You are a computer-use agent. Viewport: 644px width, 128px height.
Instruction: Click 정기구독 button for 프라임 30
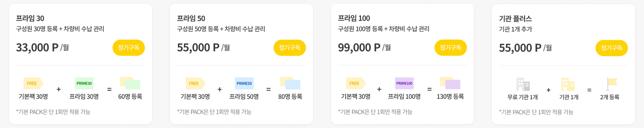(x=129, y=48)
